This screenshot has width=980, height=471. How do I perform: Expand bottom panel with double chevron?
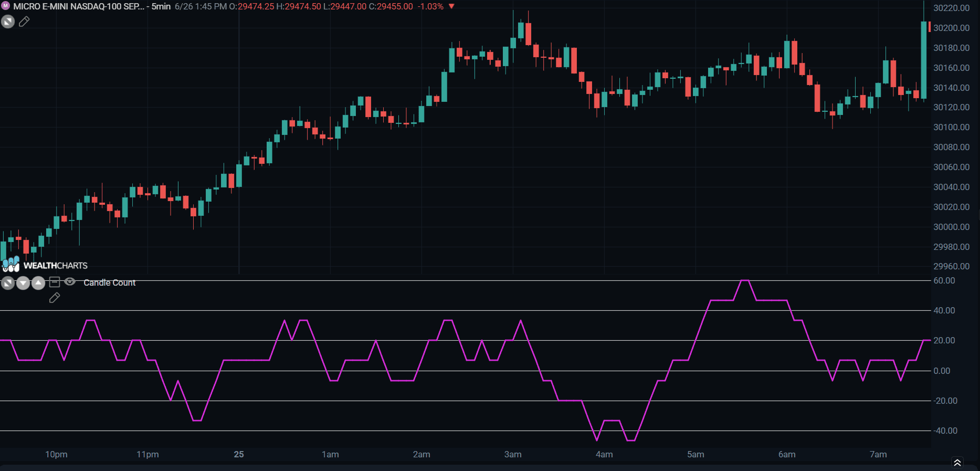click(957, 463)
